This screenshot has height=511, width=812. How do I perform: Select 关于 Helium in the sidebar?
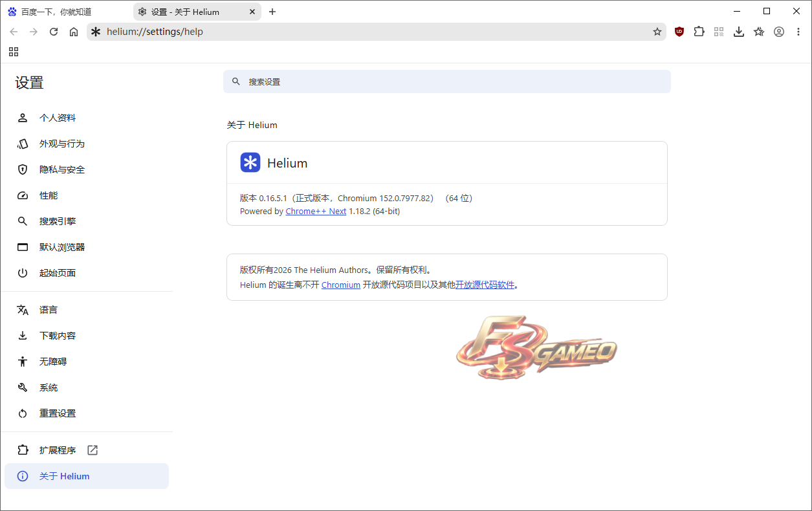[x=87, y=476]
